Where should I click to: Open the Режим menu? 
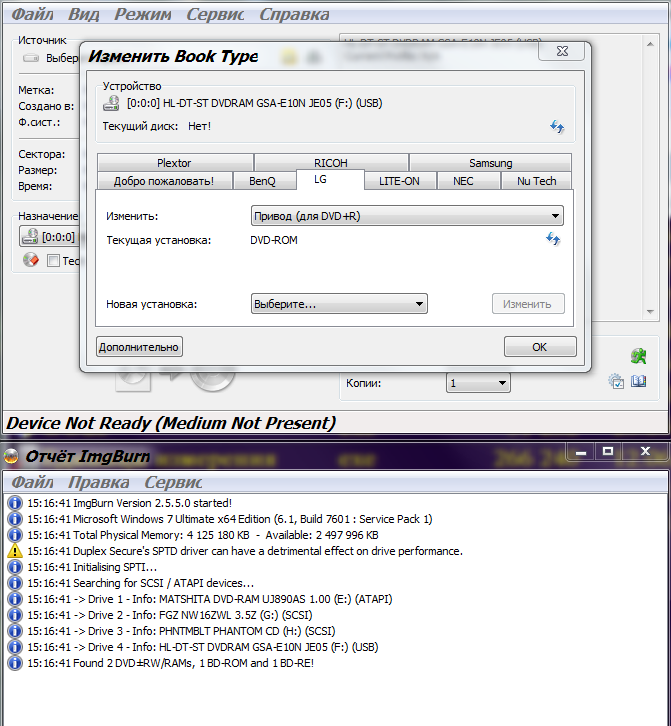pos(143,14)
